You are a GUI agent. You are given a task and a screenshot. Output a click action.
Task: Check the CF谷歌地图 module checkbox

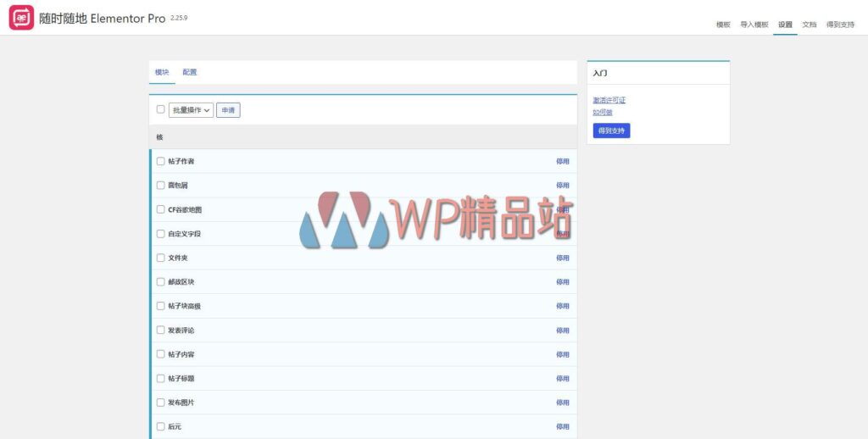(x=160, y=209)
